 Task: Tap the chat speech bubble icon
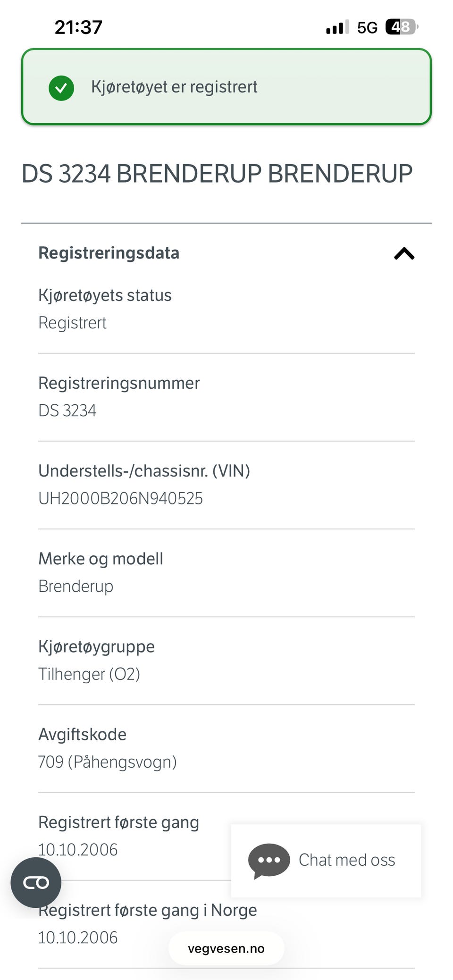click(x=269, y=861)
